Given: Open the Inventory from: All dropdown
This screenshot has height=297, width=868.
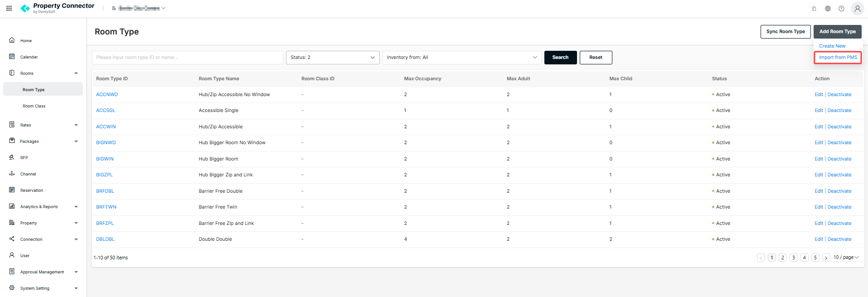Looking at the screenshot, I should point(462,58).
